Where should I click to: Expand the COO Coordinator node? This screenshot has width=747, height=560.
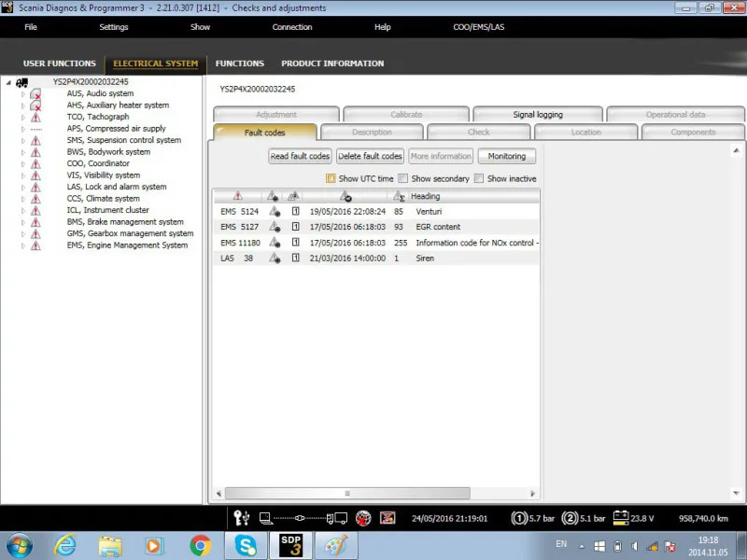(22, 164)
